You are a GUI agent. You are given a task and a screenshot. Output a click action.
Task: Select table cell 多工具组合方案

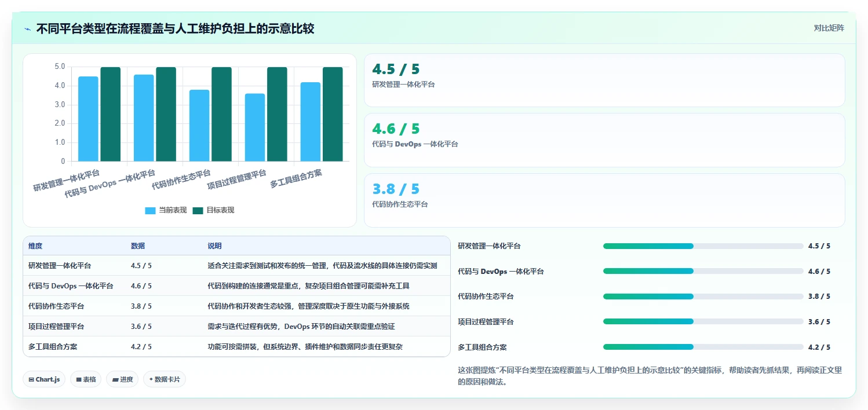click(53, 347)
